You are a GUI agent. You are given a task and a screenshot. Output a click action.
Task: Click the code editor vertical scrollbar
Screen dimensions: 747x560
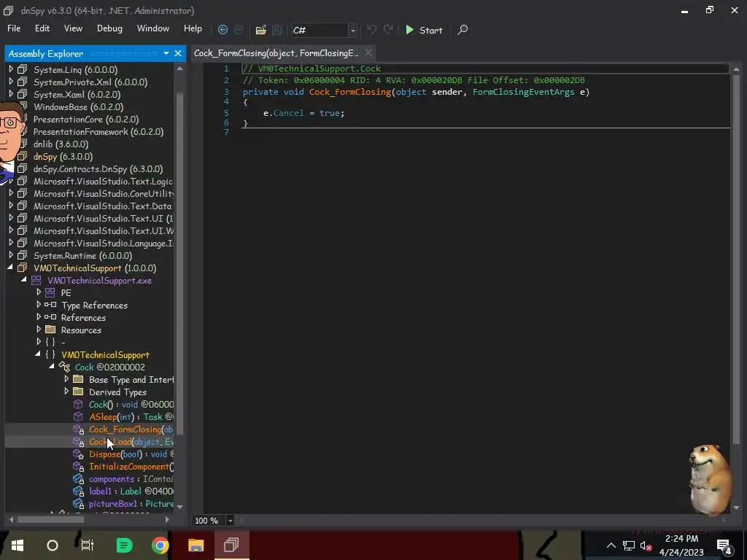736,260
